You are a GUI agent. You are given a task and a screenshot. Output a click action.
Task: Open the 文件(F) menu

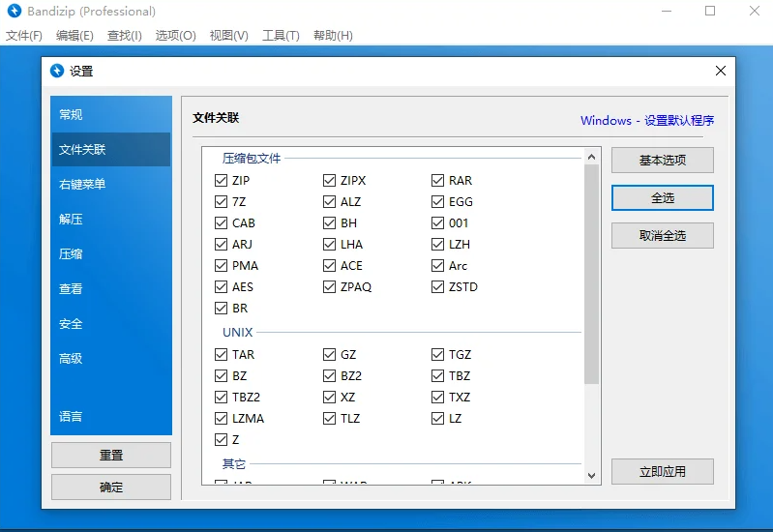tap(23, 36)
